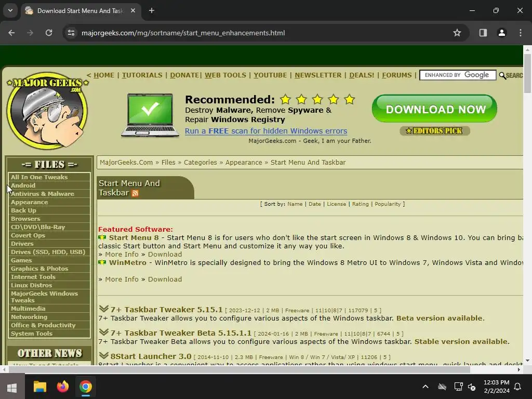Click Download link under Start Menu 8
532x399 pixels.
165,255
